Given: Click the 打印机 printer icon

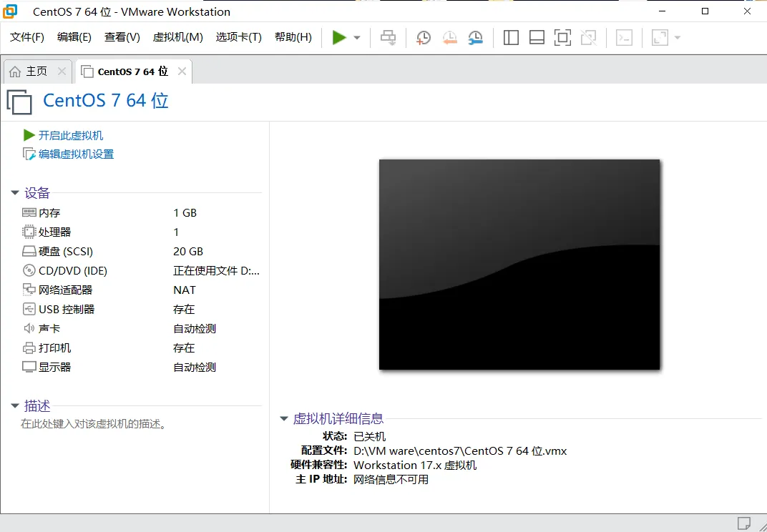Looking at the screenshot, I should click(x=29, y=348).
